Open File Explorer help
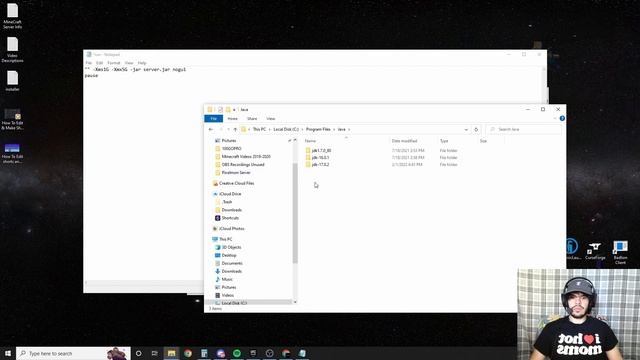This screenshot has height=360, width=640. click(562, 118)
